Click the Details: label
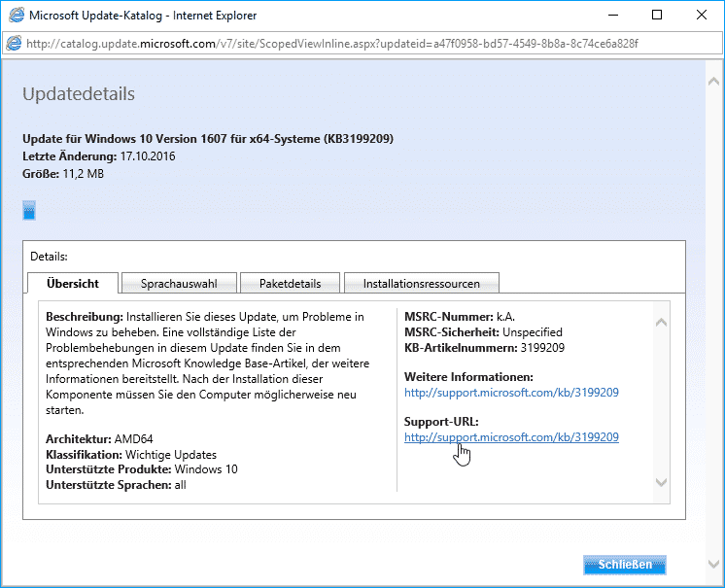This screenshot has height=588, width=725. click(x=49, y=257)
